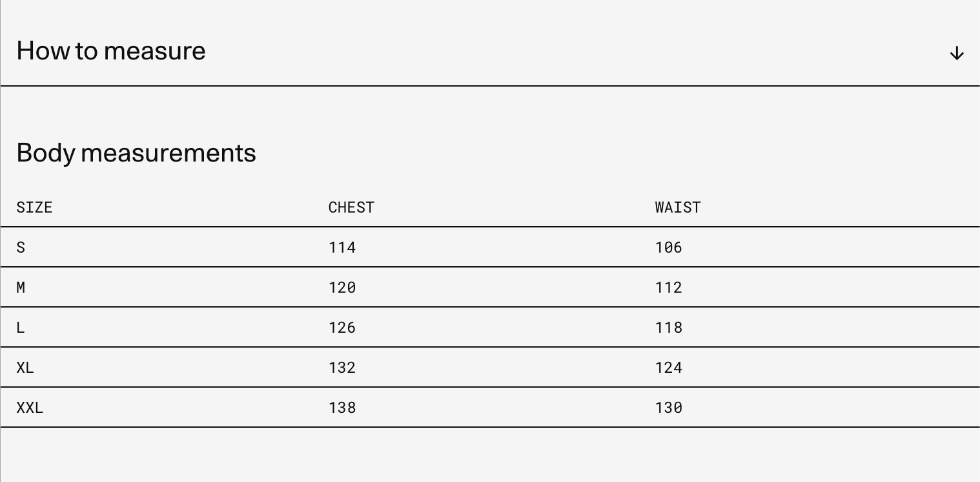The width and height of the screenshot is (980, 482).
Task: Click chest value 126 for size L
Action: [x=342, y=328]
